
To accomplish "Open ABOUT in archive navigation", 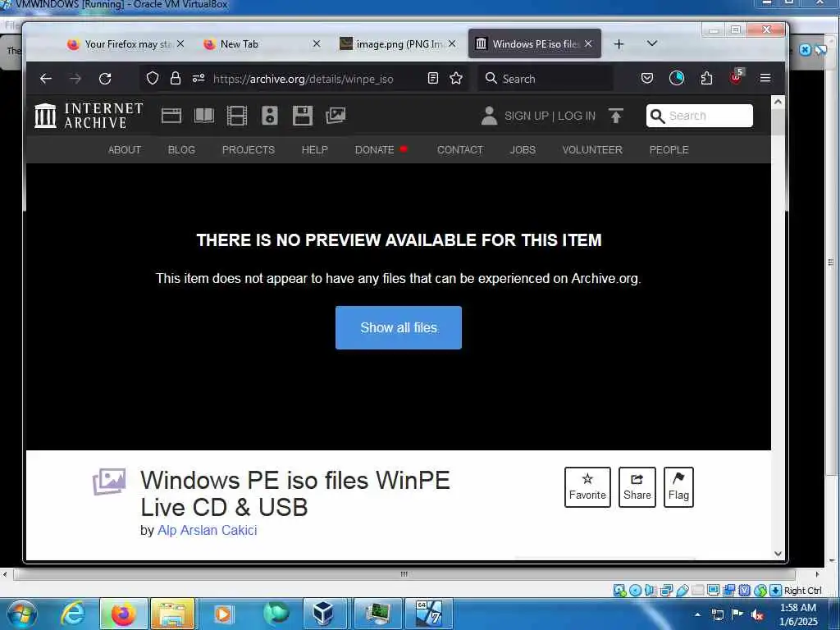I will coord(125,150).
